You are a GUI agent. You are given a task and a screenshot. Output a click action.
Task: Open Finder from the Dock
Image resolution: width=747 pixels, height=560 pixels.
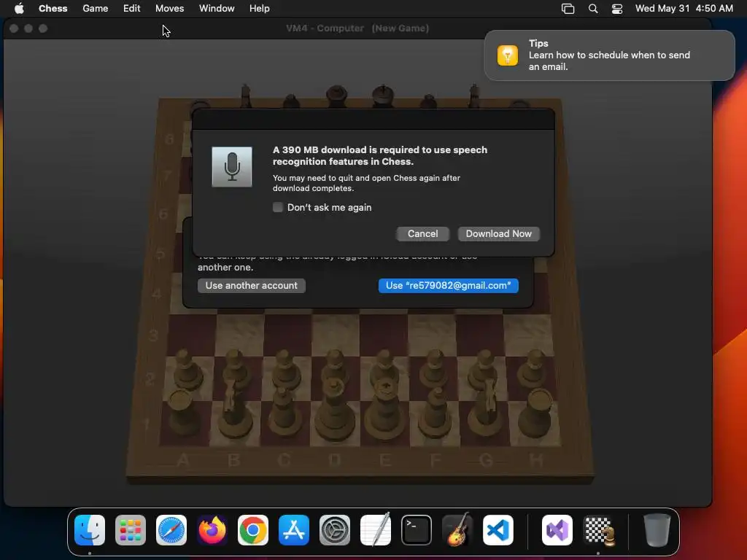pos(90,530)
